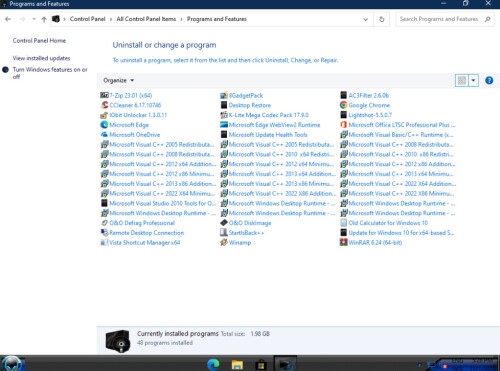Screen dimensions: 500x371
Task: Select the Microsoft Edge list icon
Action: coord(104,125)
